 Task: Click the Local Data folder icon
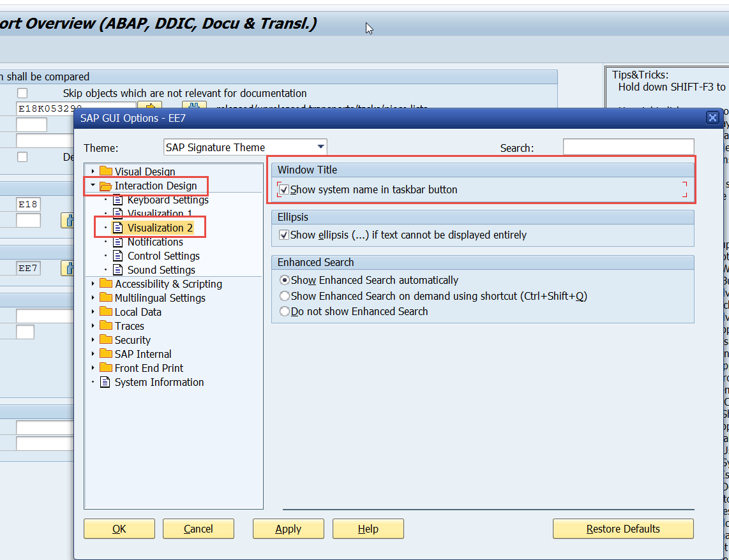(106, 312)
